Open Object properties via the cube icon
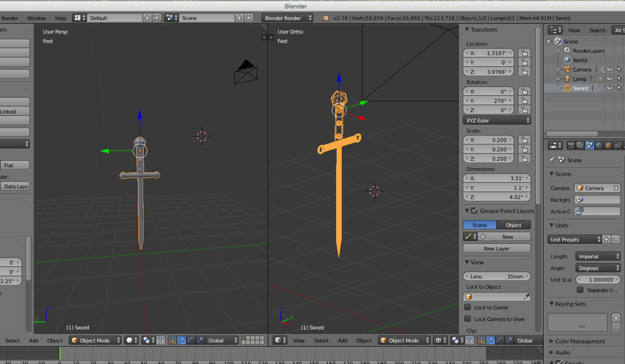This screenshot has height=364, width=625. [608, 145]
